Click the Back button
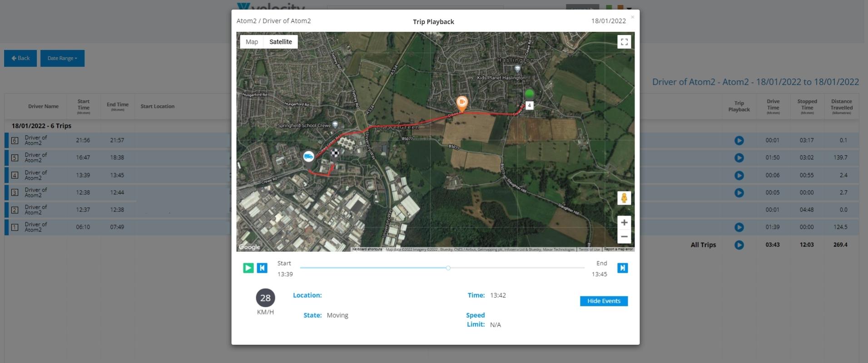Screen dimensions: 868x363 point(20,58)
